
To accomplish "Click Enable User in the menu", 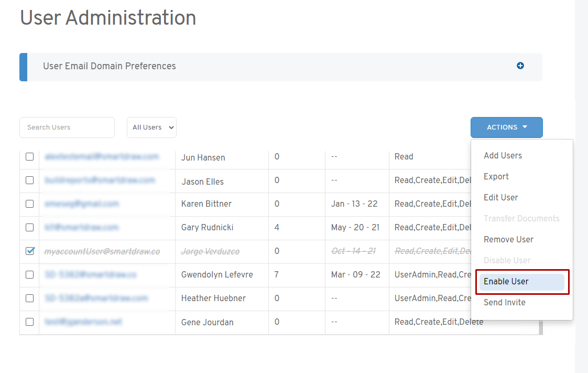I will tap(506, 281).
